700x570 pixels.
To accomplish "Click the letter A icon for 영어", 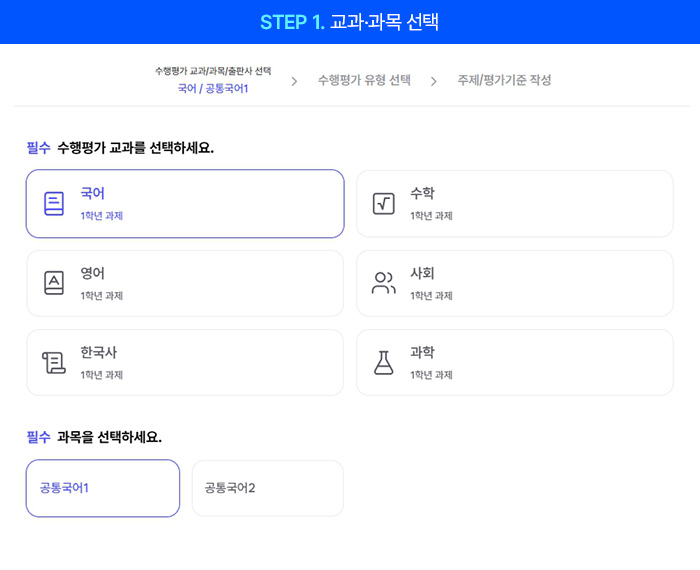I will pyautogui.click(x=54, y=283).
